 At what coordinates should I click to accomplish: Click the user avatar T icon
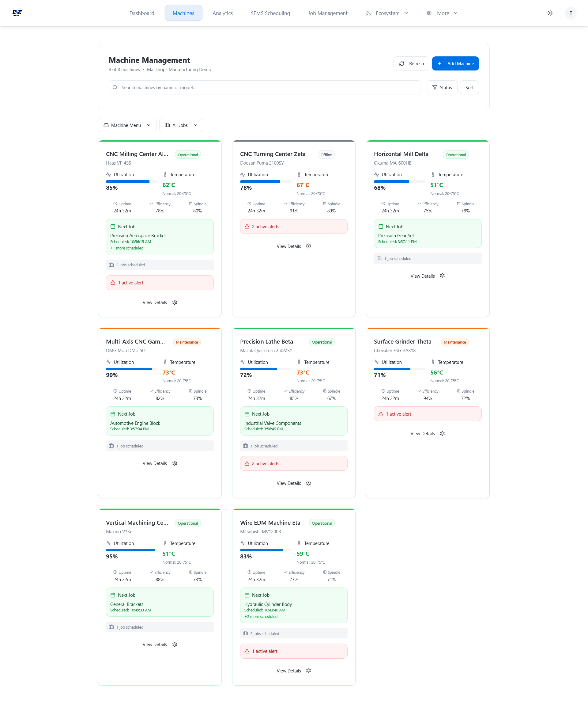[x=571, y=13]
